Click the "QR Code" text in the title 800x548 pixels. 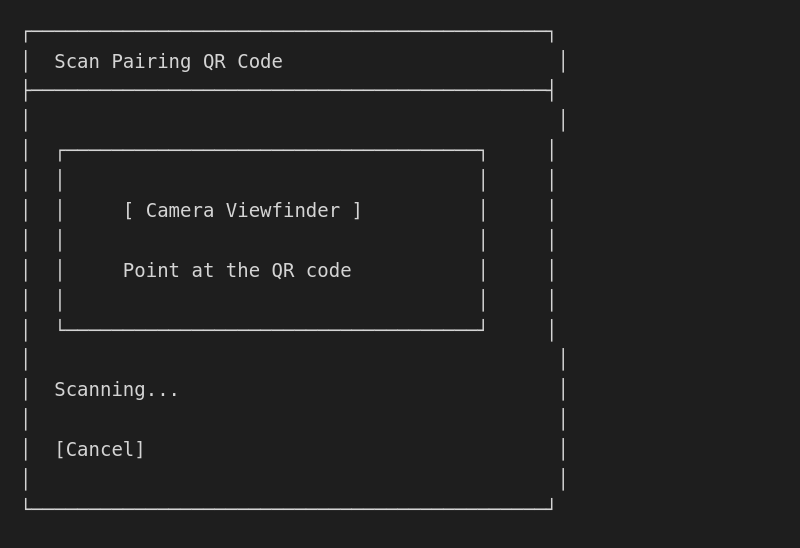tap(242, 62)
